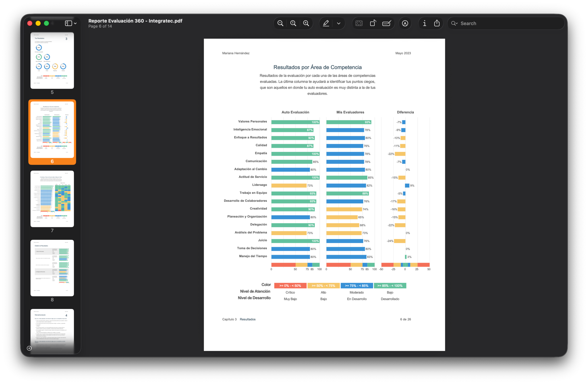This screenshot has height=384, width=588.
Task: Toggle the sidebar panel button
Action: tap(68, 23)
